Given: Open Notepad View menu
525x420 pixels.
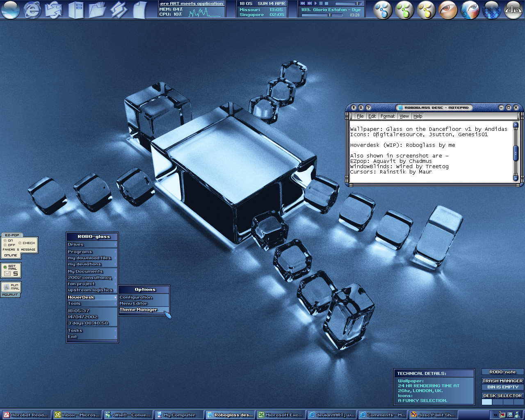Looking at the screenshot, I should coord(404,116).
